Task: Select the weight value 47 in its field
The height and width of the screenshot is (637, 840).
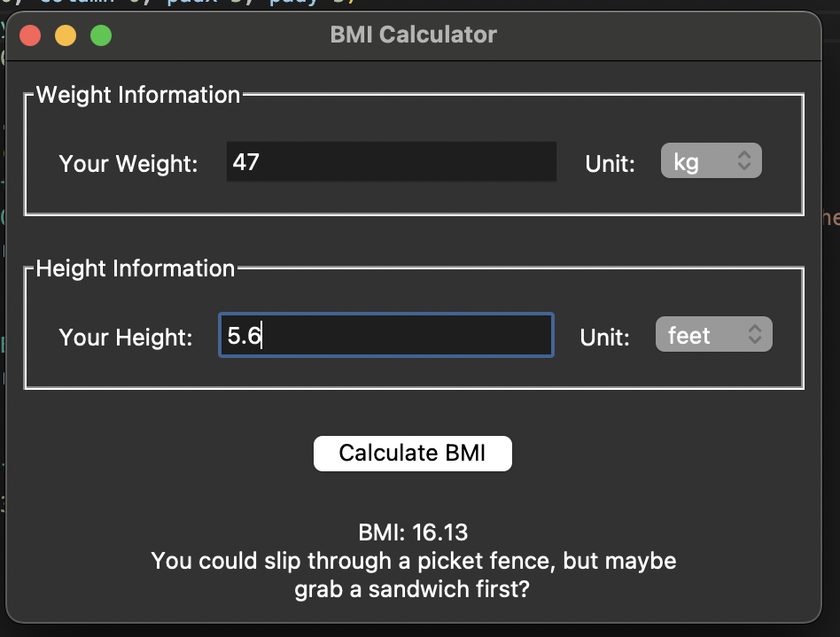Action: [245, 162]
